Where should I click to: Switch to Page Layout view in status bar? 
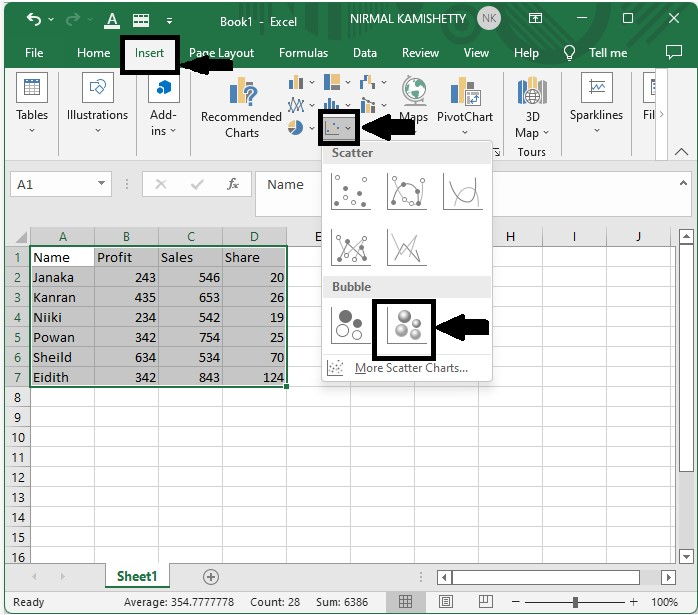click(446, 602)
